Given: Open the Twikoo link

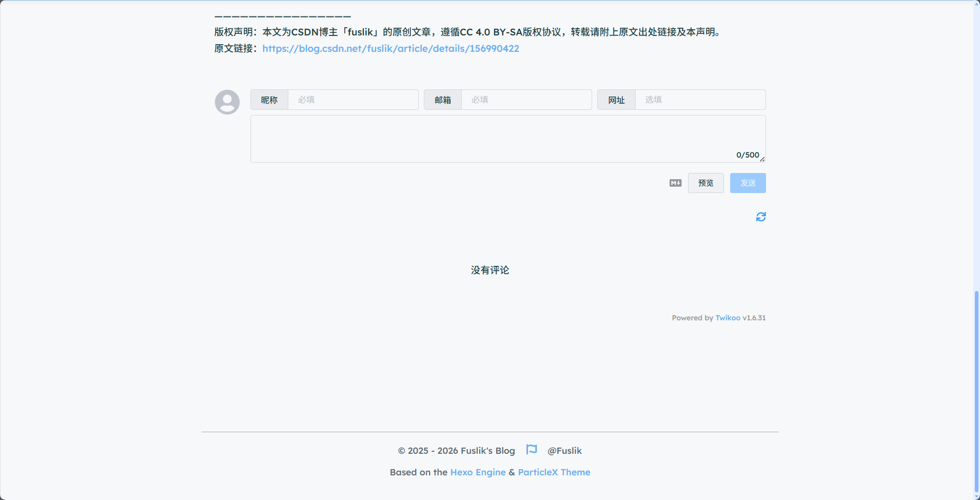Looking at the screenshot, I should [728, 318].
